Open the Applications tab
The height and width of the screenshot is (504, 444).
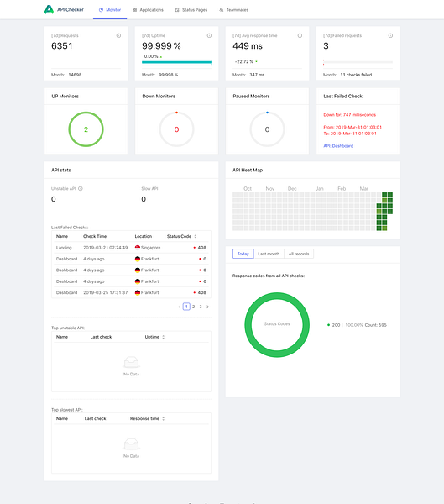[148, 10]
